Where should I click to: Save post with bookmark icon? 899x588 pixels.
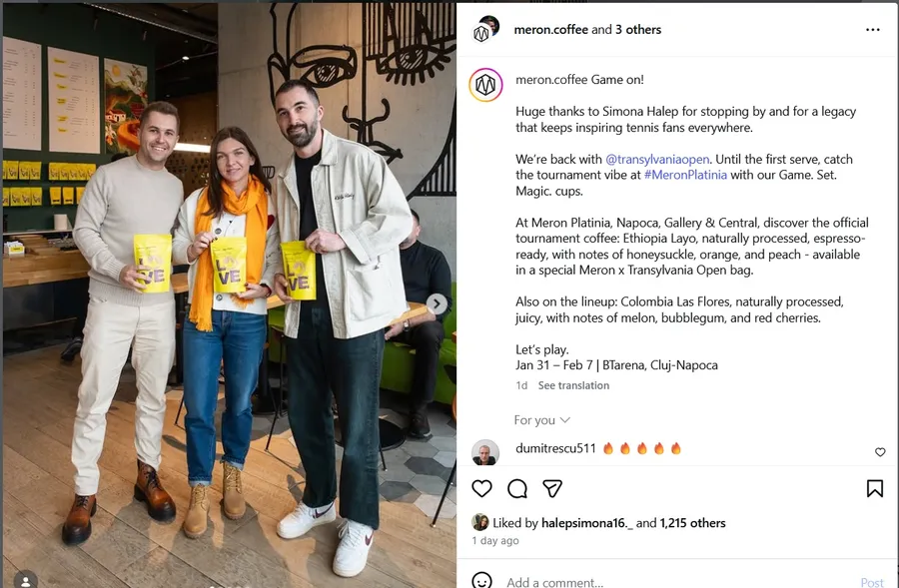click(874, 489)
